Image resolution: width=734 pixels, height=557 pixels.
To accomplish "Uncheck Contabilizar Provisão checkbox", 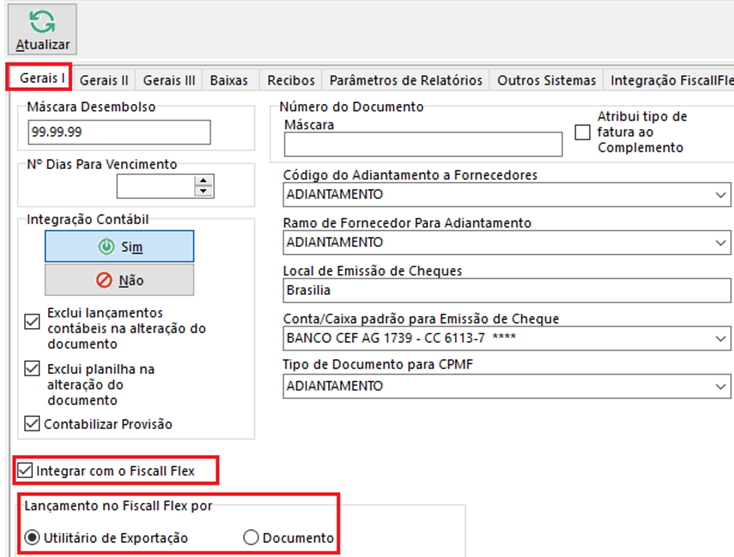I will 32,424.
